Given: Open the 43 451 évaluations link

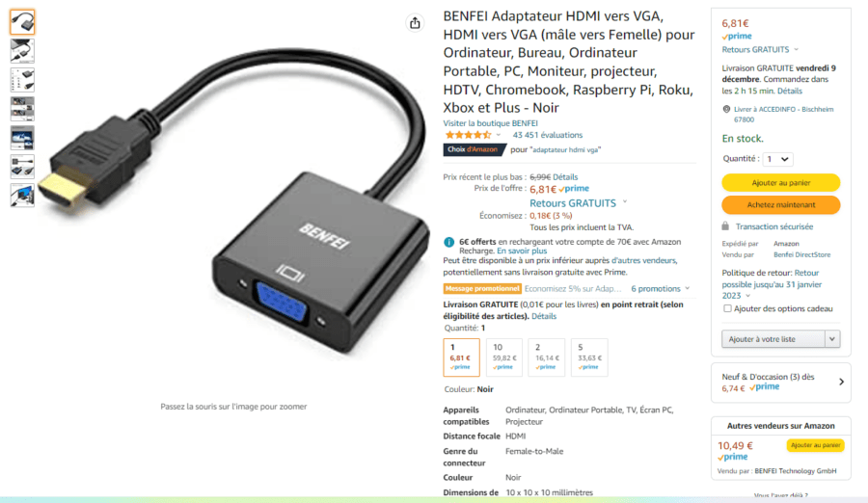Looking at the screenshot, I should pos(548,135).
